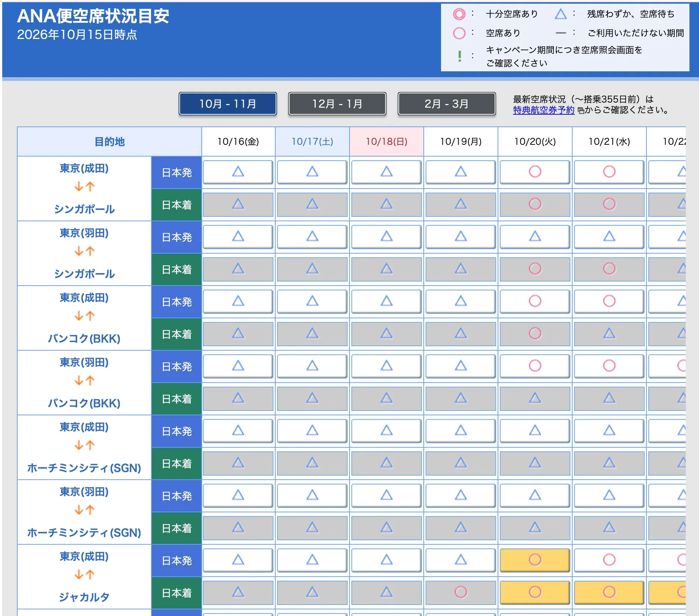This screenshot has height=616, width=699.
Task: Select 10/20 circle for Narita–Bangkok 日本着
Action: (x=535, y=334)
